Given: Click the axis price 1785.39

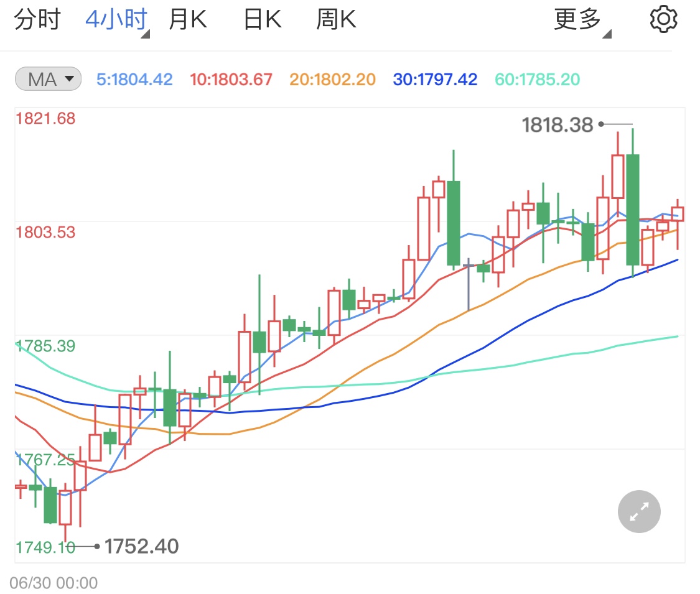Looking at the screenshot, I should pyautogui.click(x=45, y=346).
